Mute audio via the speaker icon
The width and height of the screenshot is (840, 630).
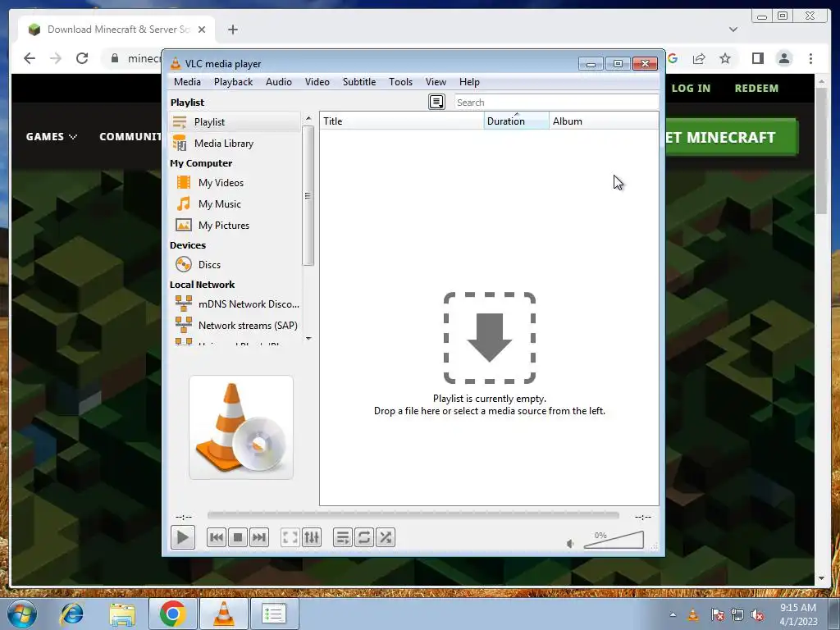click(571, 544)
